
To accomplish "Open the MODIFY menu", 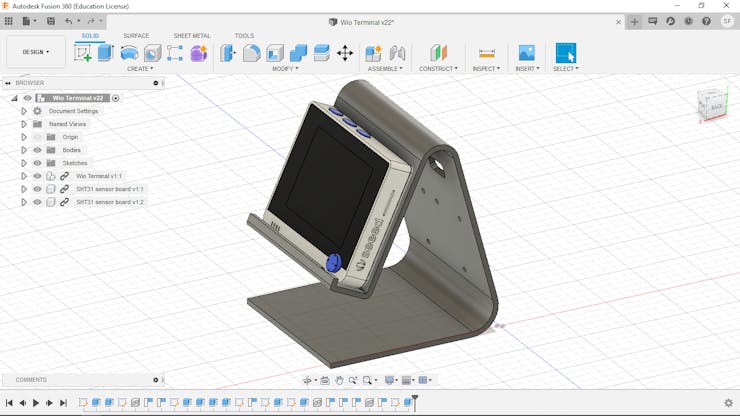I will pos(287,69).
